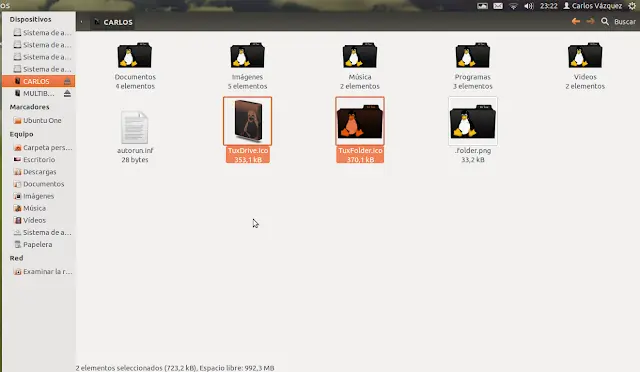Eject the MULTIB... drive

click(67, 94)
